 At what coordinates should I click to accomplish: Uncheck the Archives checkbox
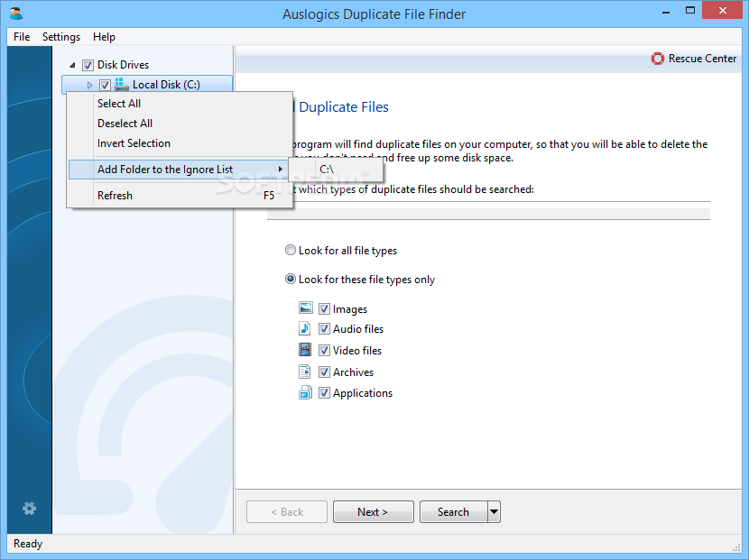324,372
